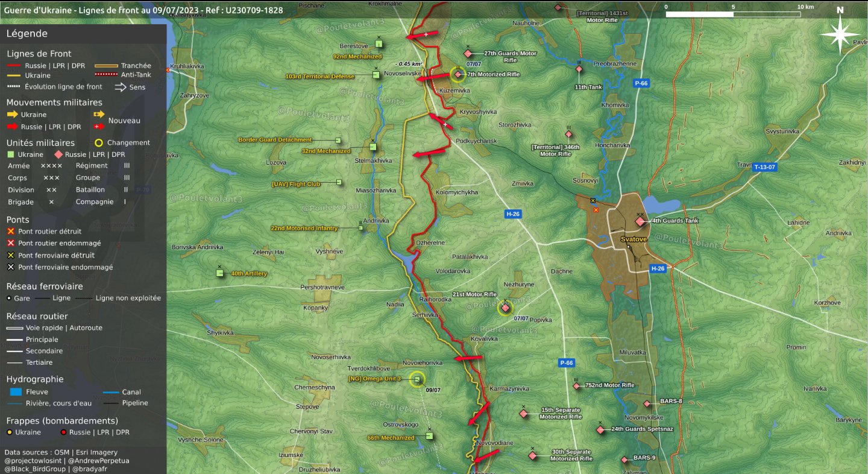868x474 pixels.
Task: Click the 40th Artillery green square marker
Action: click(x=220, y=273)
